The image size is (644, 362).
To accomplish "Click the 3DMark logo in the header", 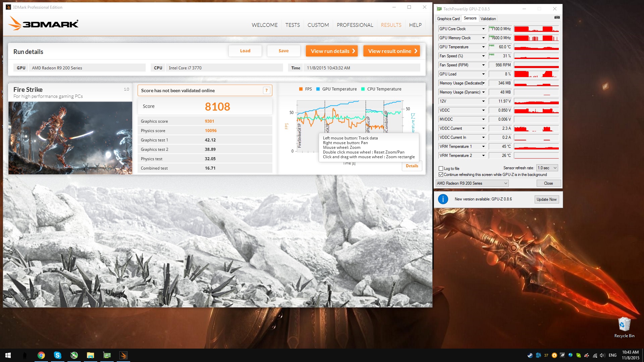I will pyautogui.click(x=44, y=24).
